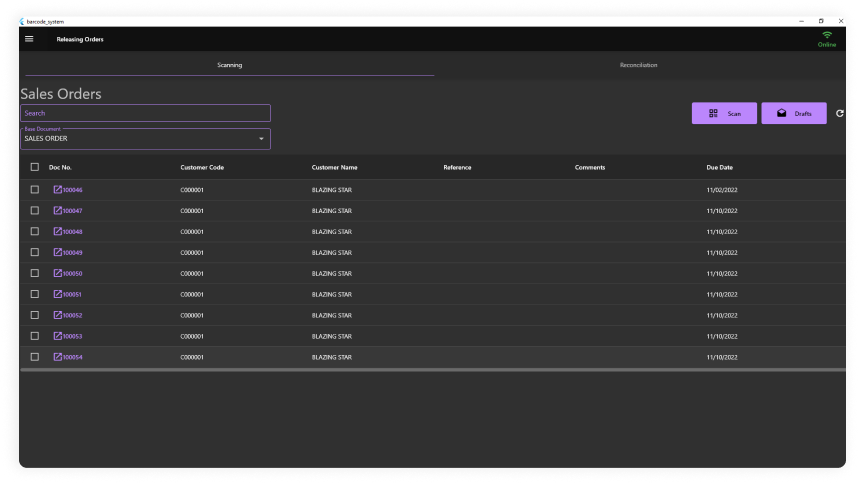859x484 pixels.
Task: Click the Releasing Orders page title
Action: [80, 39]
